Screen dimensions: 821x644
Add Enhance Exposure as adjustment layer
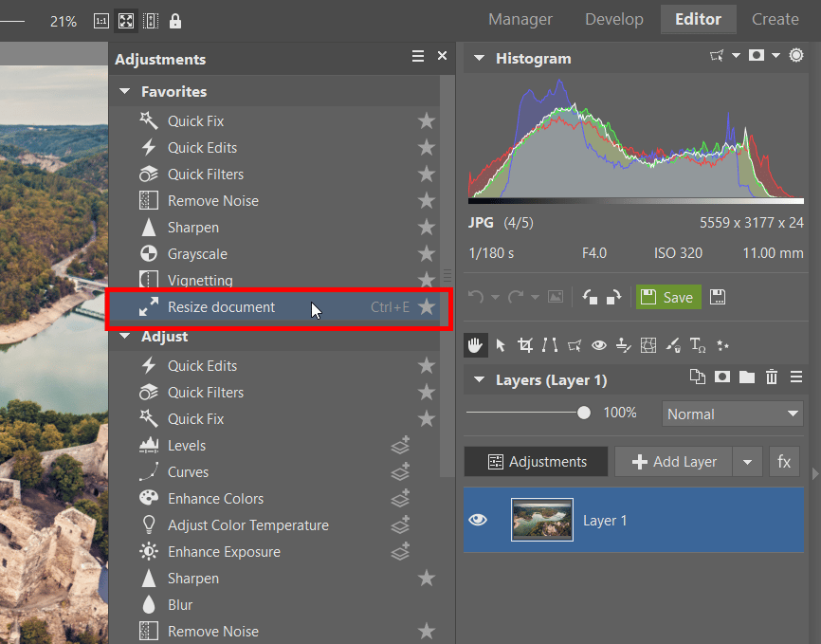[401, 551]
